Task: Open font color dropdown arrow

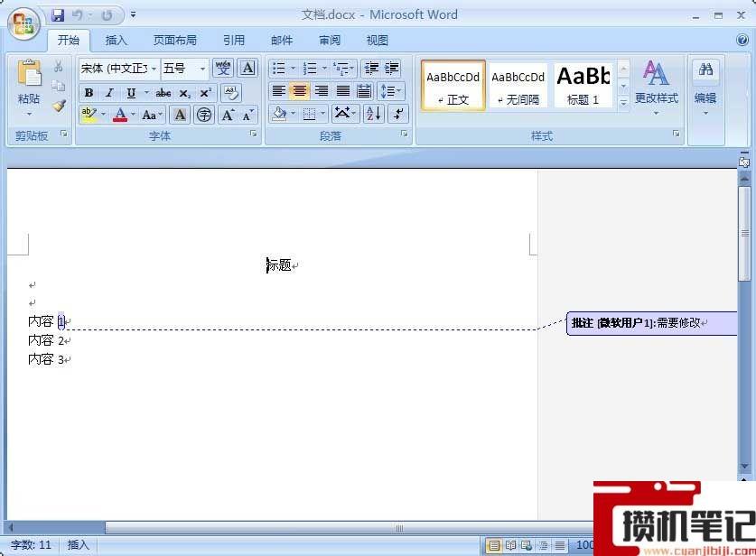Action: coord(134,115)
